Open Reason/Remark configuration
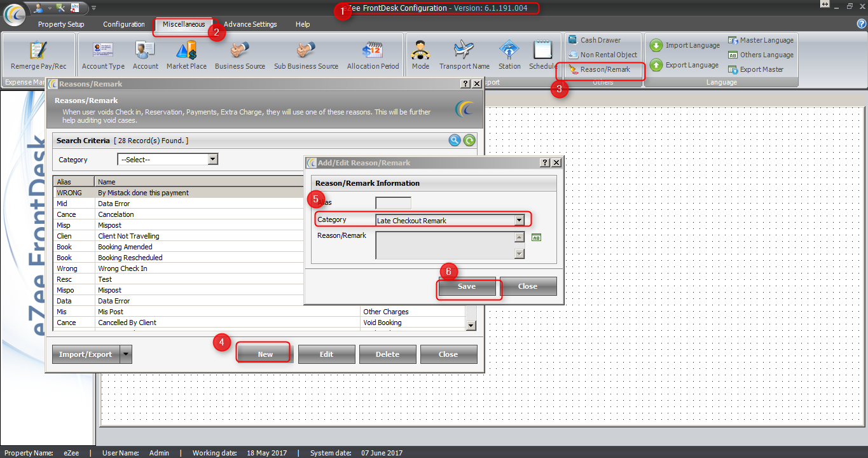 [599, 69]
